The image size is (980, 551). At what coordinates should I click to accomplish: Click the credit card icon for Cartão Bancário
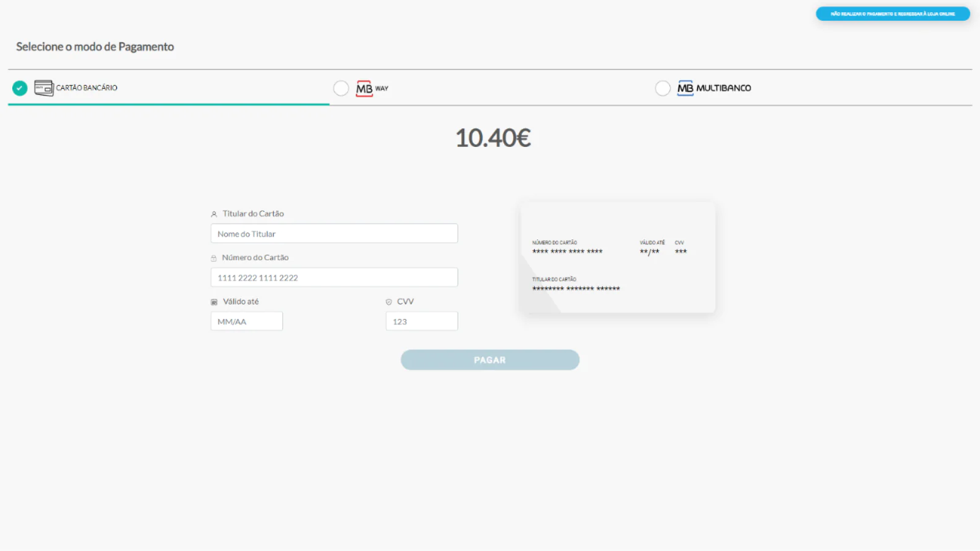(x=43, y=88)
